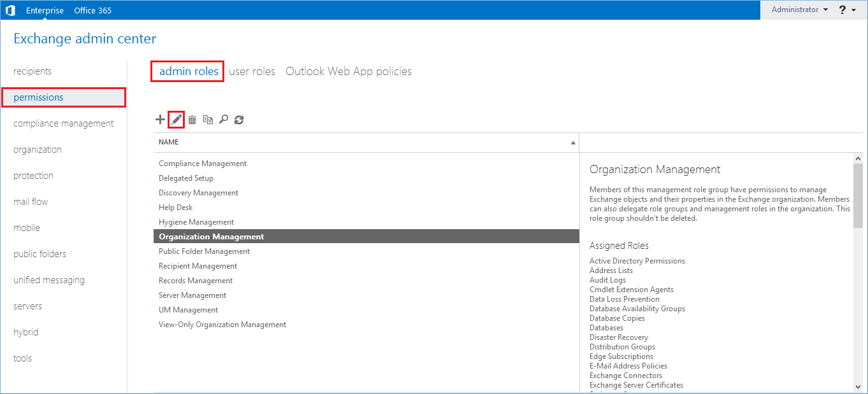Navigate to mail flow in sidebar
868x394 pixels.
pos(31,202)
